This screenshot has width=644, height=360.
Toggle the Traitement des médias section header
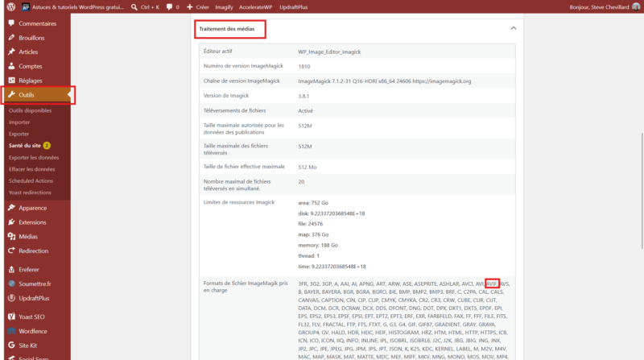point(357,29)
